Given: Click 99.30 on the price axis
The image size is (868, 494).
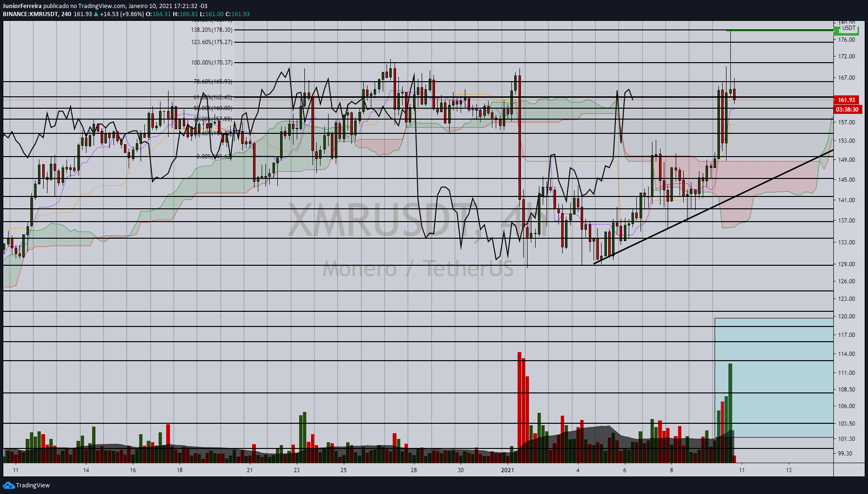Looking at the screenshot, I should tap(845, 454).
